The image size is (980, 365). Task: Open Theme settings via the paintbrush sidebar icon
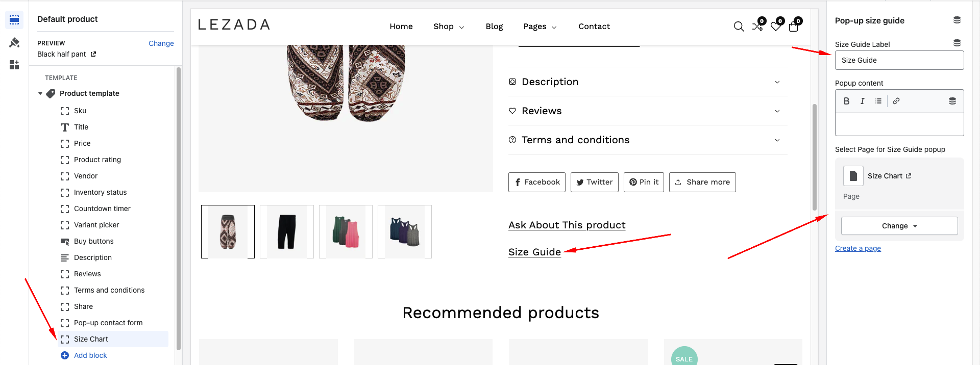point(14,42)
